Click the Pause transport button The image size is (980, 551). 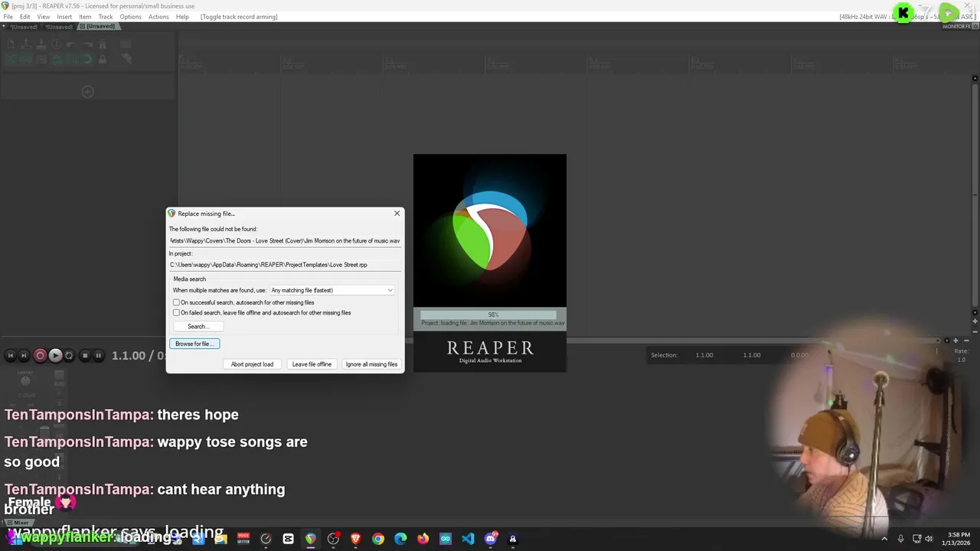98,355
